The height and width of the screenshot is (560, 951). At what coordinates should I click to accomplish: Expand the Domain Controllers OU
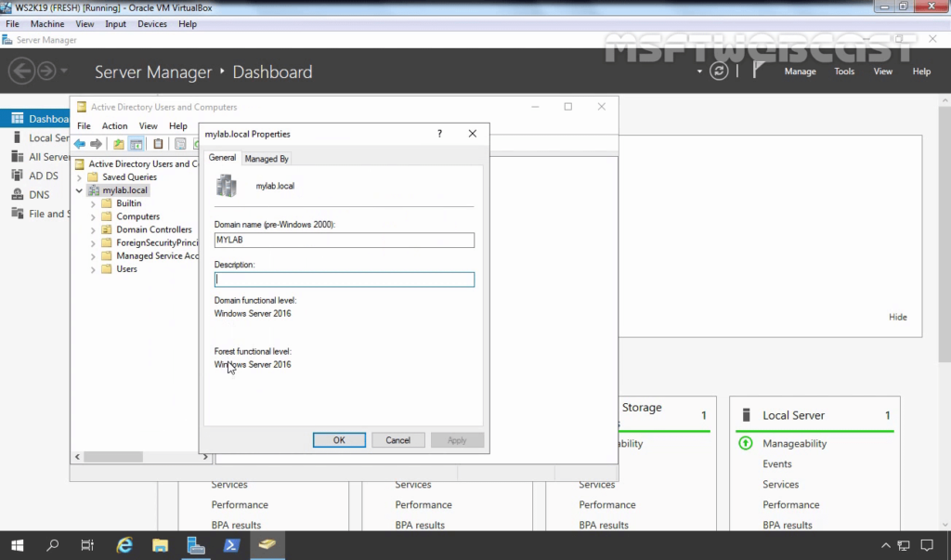[93, 230]
